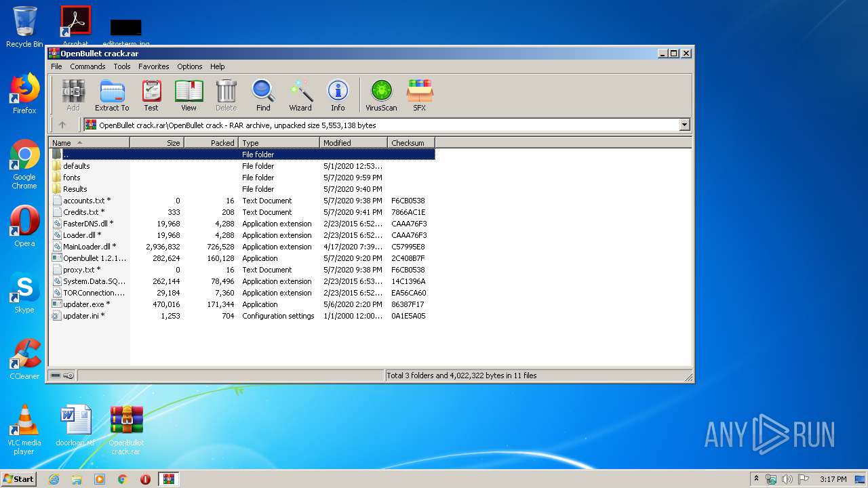
Task: Click the Add toolbar icon
Action: (73, 96)
